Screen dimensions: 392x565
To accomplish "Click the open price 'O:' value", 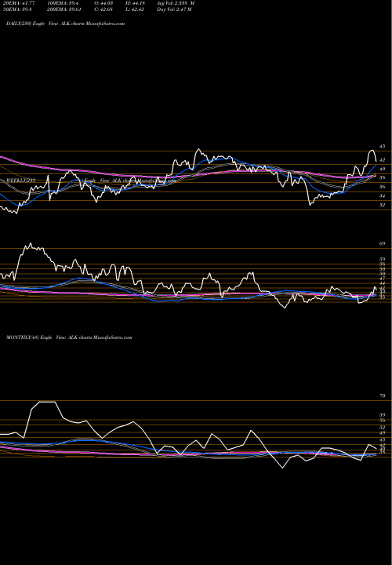I will pos(103,3).
